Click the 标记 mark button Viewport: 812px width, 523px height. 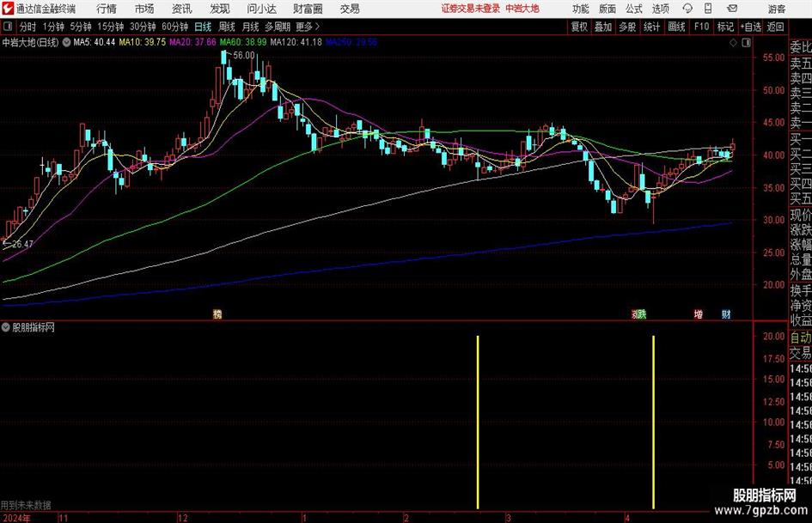(x=725, y=27)
